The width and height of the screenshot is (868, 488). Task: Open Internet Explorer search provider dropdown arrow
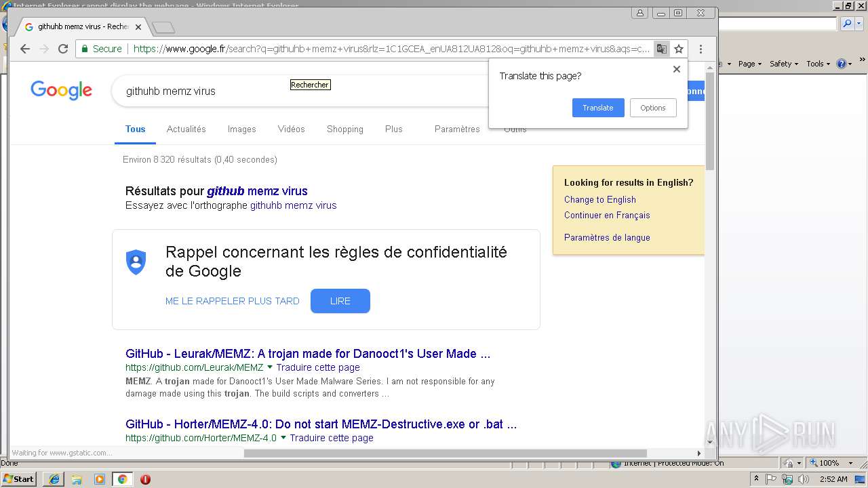coord(859,24)
